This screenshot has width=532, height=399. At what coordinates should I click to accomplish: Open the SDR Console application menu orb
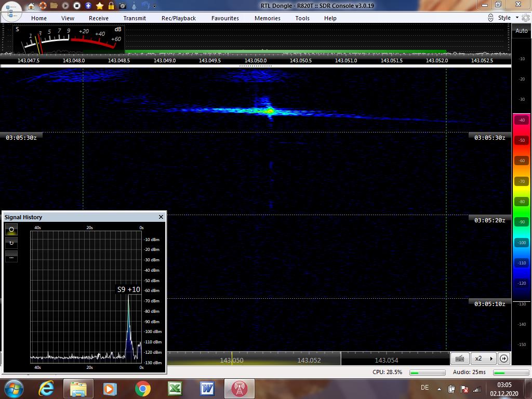[x=11, y=11]
